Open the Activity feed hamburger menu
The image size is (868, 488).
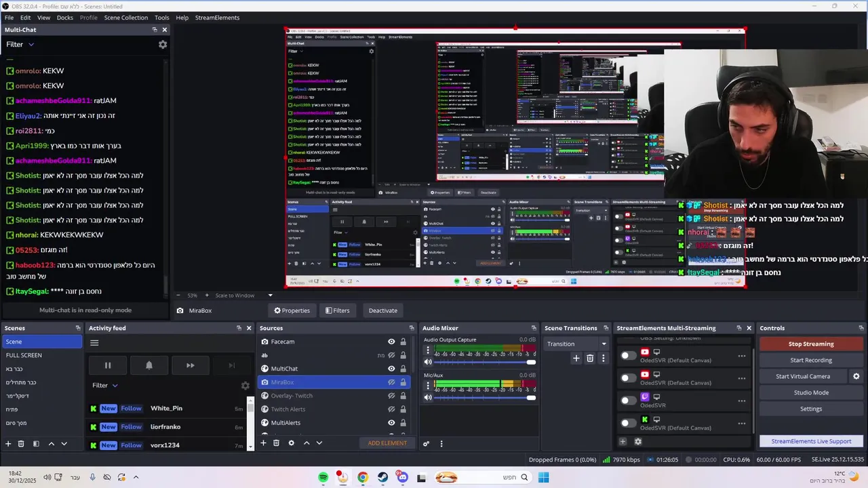coord(94,342)
